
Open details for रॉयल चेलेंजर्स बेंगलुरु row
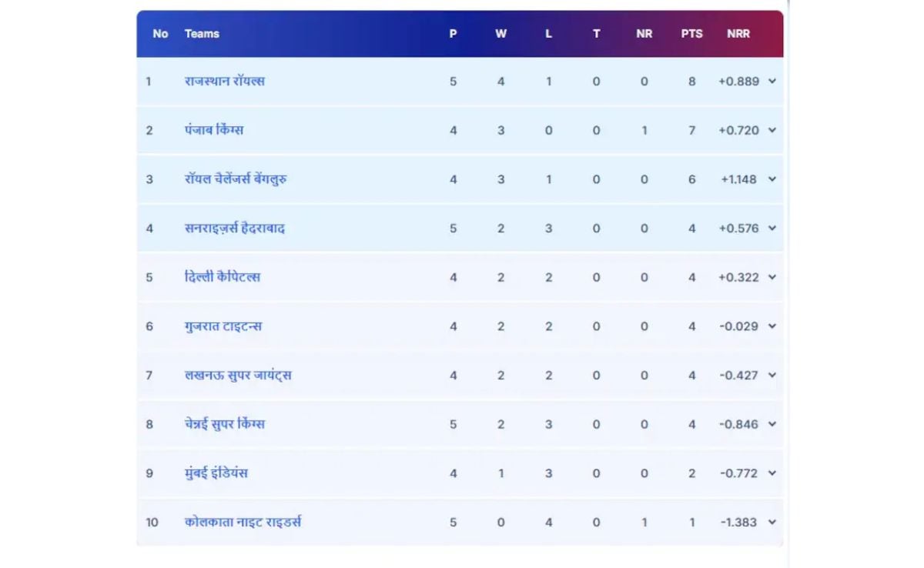772,179
